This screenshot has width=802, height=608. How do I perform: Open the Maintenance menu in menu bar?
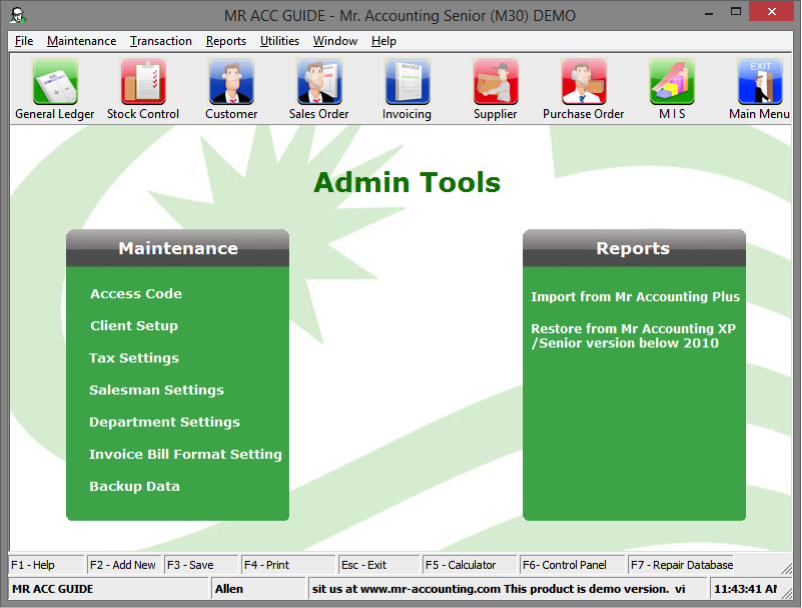[x=81, y=41]
